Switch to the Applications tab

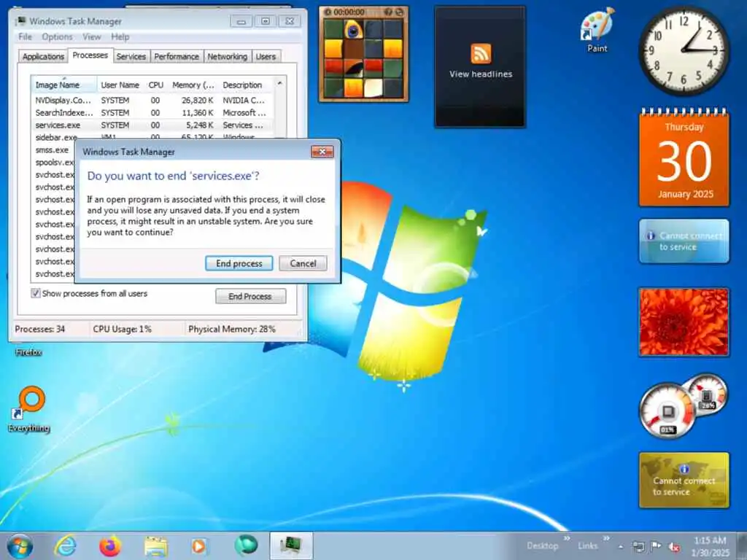43,56
